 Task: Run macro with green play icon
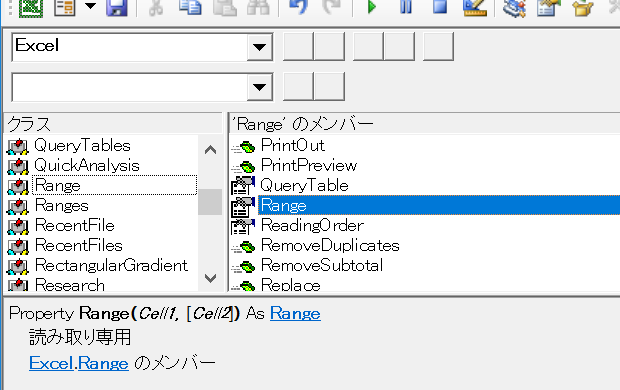pyautogui.click(x=371, y=7)
